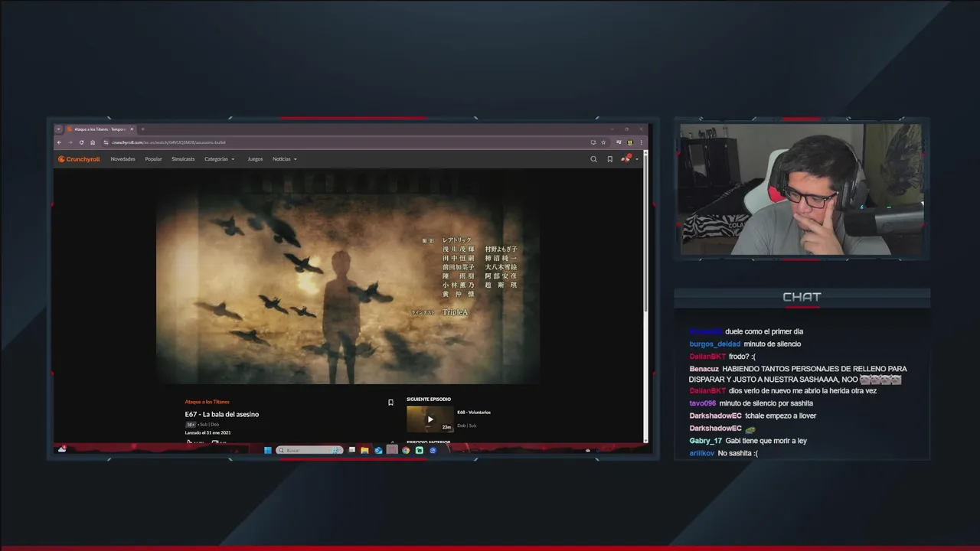Open the E68 - Voluntarios title link
Viewport: 980px width, 551px height.
click(x=474, y=412)
